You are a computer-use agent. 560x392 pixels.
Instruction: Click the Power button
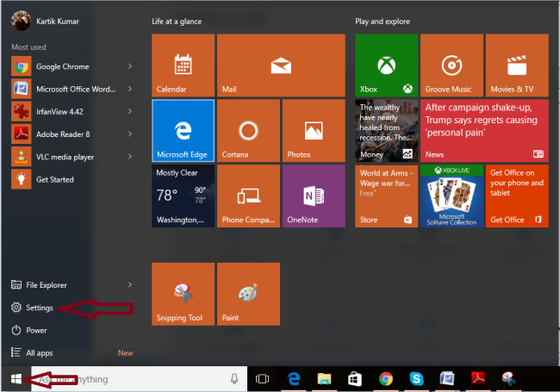click(36, 330)
